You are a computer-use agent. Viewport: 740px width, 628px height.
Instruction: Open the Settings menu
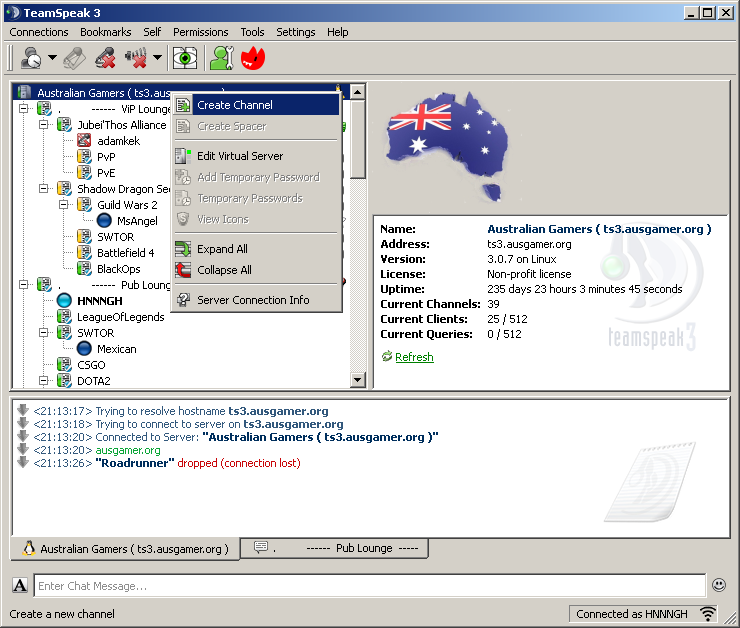[296, 32]
